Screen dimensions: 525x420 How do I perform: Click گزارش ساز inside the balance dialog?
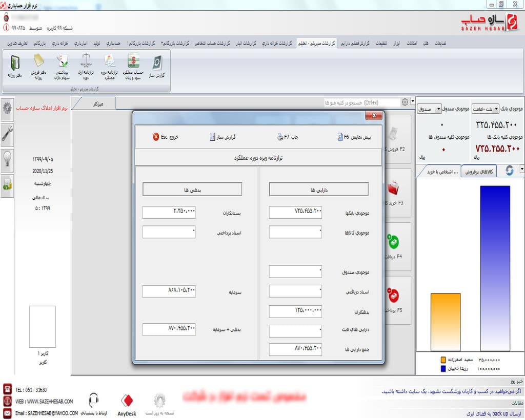click(223, 137)
